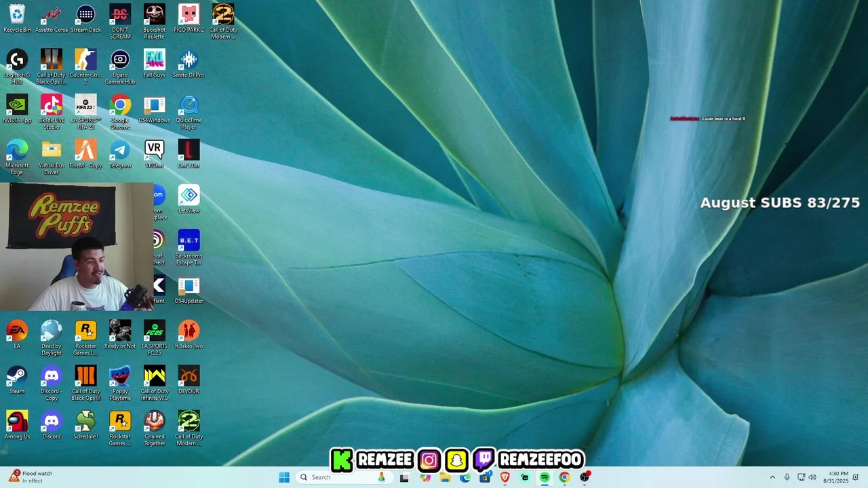Open Call of Duty Infinite Warfare icon
Viewport: 868px width, 488px height.
(154, 384)
